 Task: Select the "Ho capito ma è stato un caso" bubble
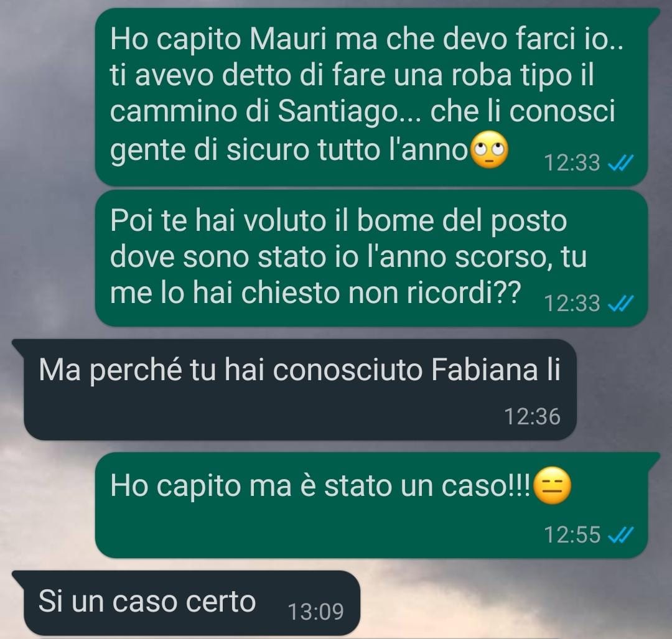[371, 505]
